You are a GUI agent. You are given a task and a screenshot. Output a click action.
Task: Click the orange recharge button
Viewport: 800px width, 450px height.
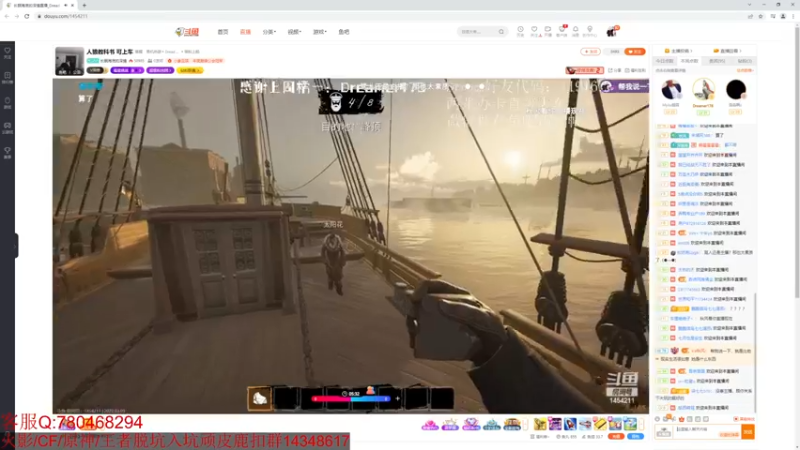616,437
